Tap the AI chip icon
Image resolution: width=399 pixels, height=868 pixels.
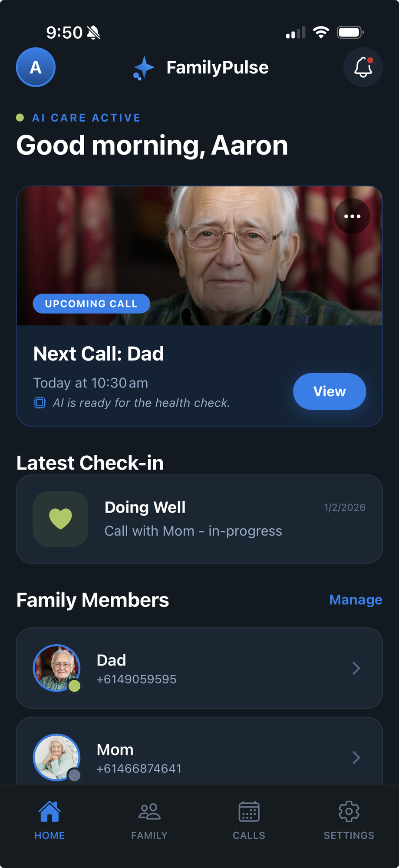(40, 403)
